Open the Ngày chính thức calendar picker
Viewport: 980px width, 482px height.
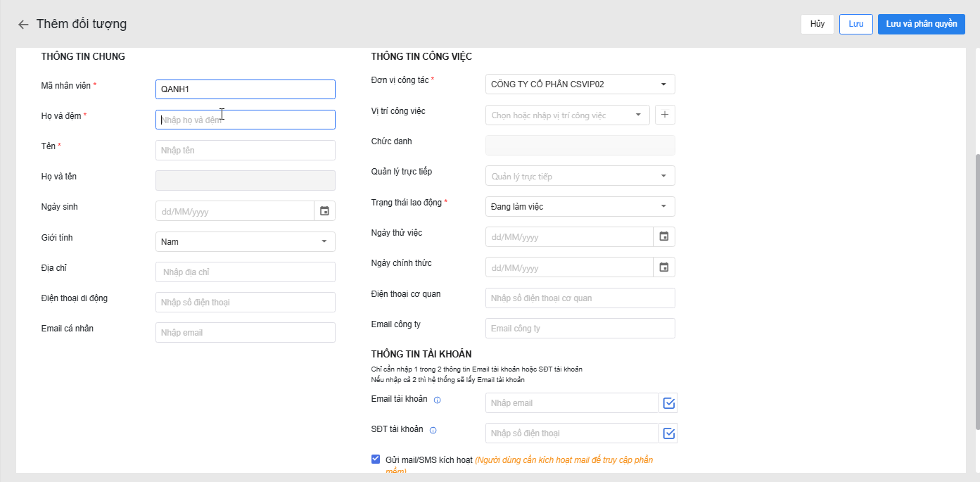coord(663,267)
